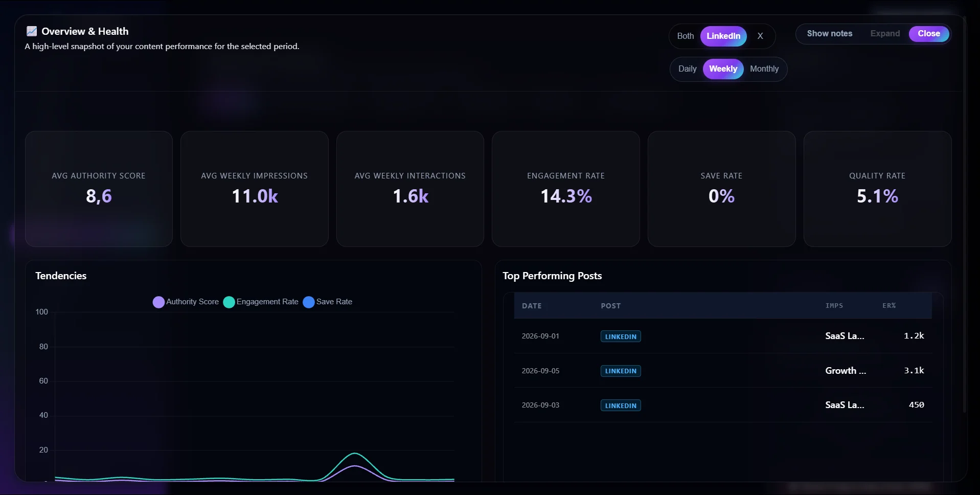Click the Save Rate 0% card
The width and height of the screenshot is (980, 495).
pos(721,189)
